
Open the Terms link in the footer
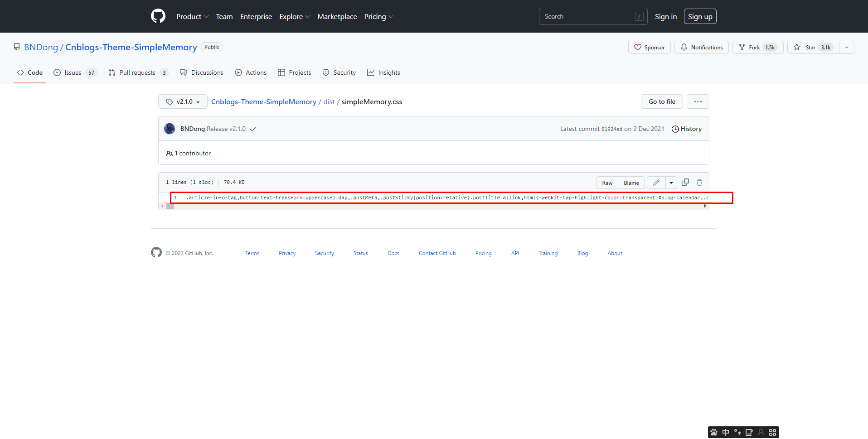pyautogui.click(x=252, y=253)
